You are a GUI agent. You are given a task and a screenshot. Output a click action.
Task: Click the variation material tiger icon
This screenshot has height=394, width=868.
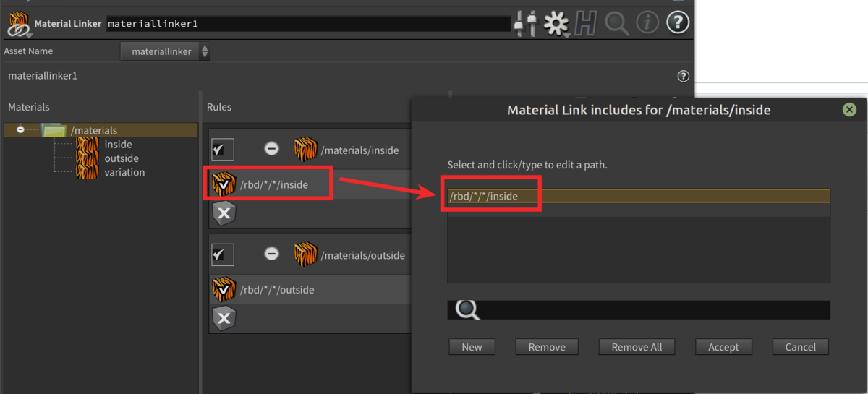(87, 172)
